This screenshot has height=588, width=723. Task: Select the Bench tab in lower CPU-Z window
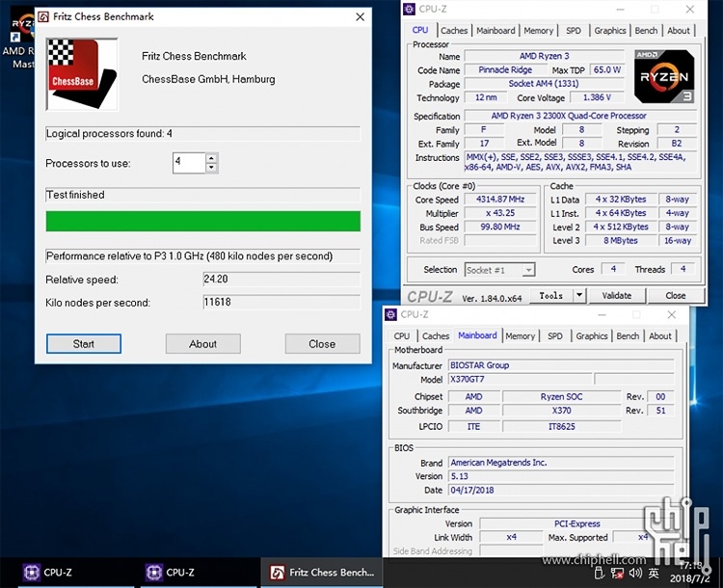628,336
